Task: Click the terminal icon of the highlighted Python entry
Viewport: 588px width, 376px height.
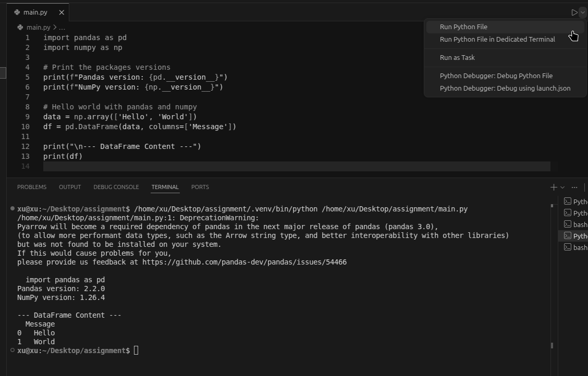Action: tap(567, 235)
